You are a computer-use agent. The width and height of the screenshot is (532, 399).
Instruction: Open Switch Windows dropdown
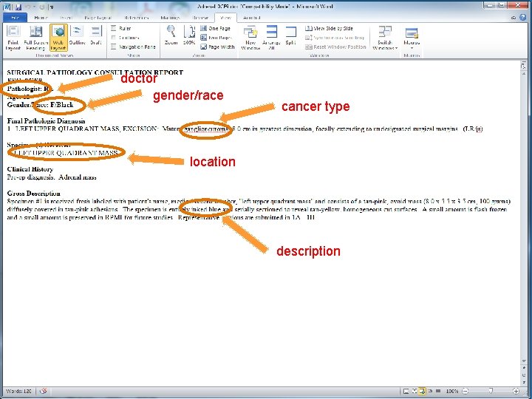[x=385, y=38]
